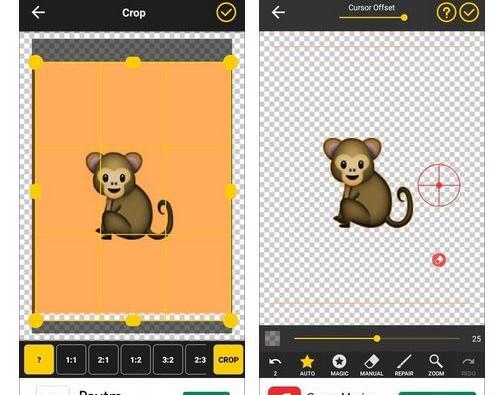Click the bottom-left crop corner handle
The height and width of the screenshot is (395, 503).
tap(36, 320)
